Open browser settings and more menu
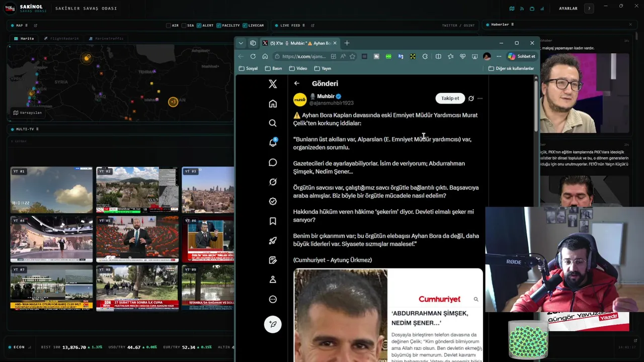 click(x=499, y=56)
